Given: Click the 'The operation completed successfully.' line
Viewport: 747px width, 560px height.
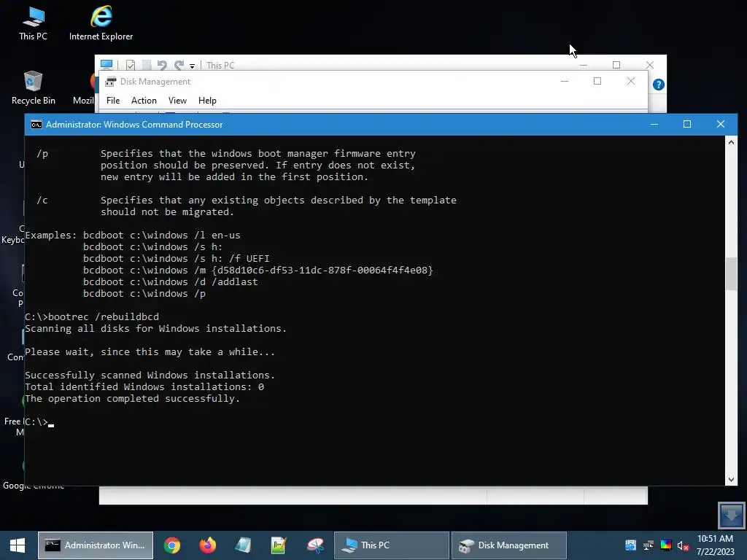Looking at the screenshot, I should click(133, 399).
